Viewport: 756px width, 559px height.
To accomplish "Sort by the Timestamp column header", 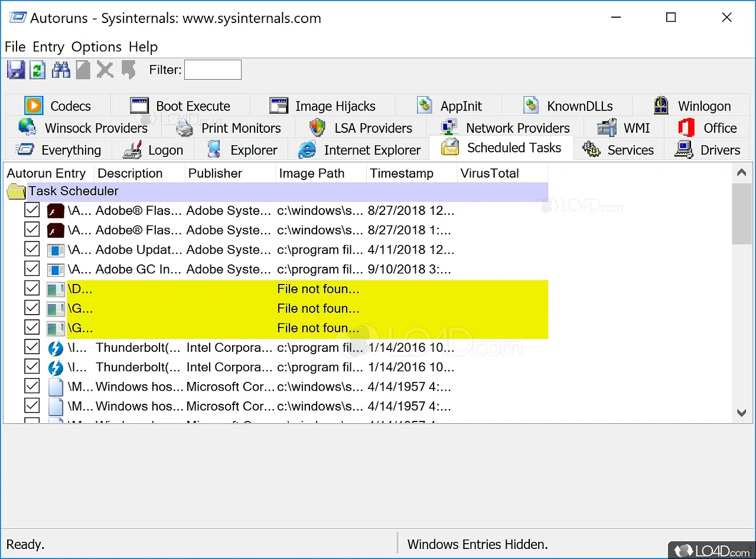I will click(402, 174).
